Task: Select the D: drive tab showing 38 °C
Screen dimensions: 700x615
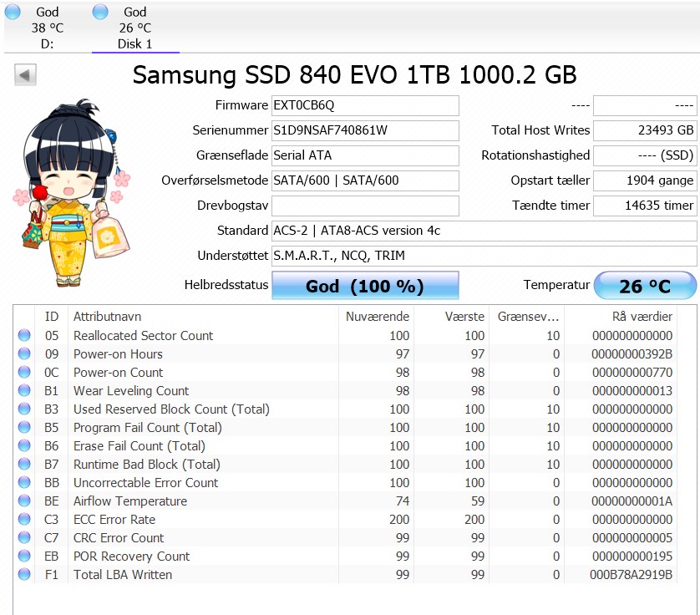Action: point(48,28)
